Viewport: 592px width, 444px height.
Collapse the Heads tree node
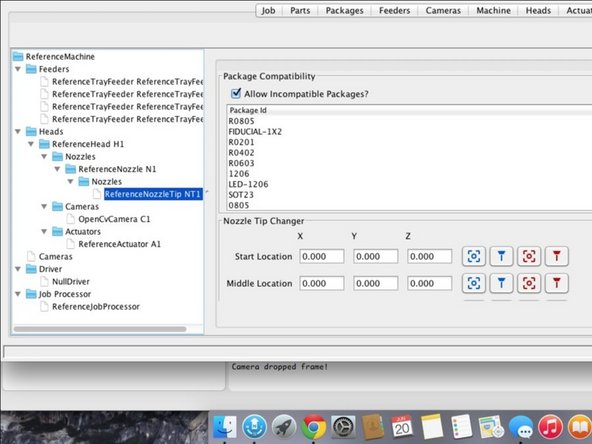18,131
